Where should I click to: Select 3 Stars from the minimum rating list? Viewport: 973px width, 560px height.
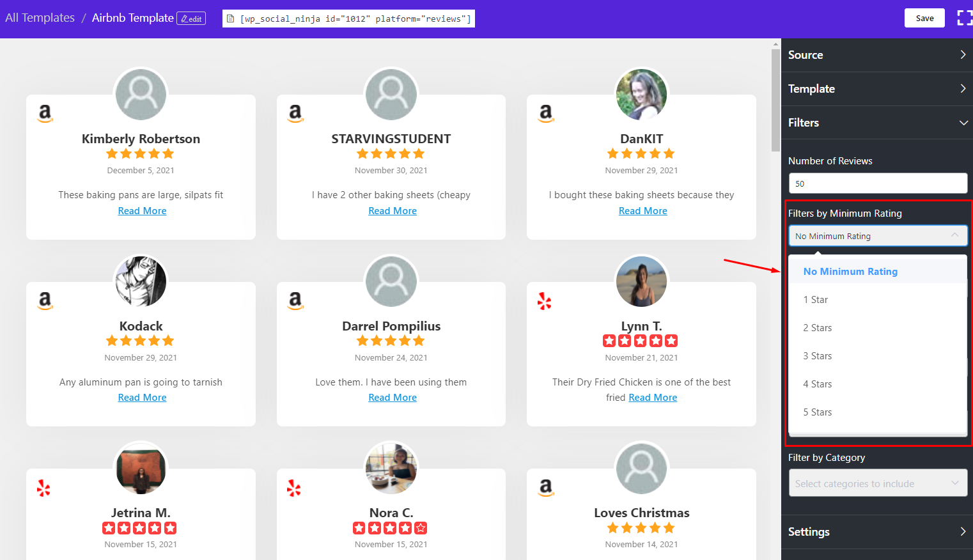pos(817,355)
